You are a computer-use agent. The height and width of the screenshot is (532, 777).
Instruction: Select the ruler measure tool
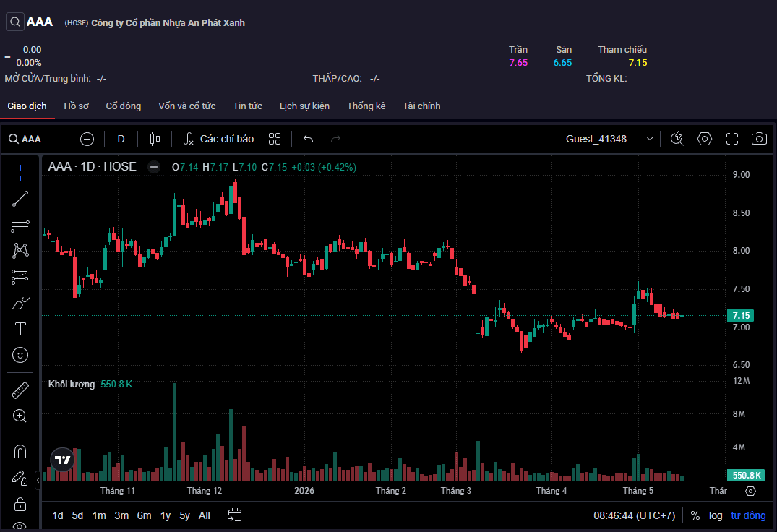coord(20,390)
